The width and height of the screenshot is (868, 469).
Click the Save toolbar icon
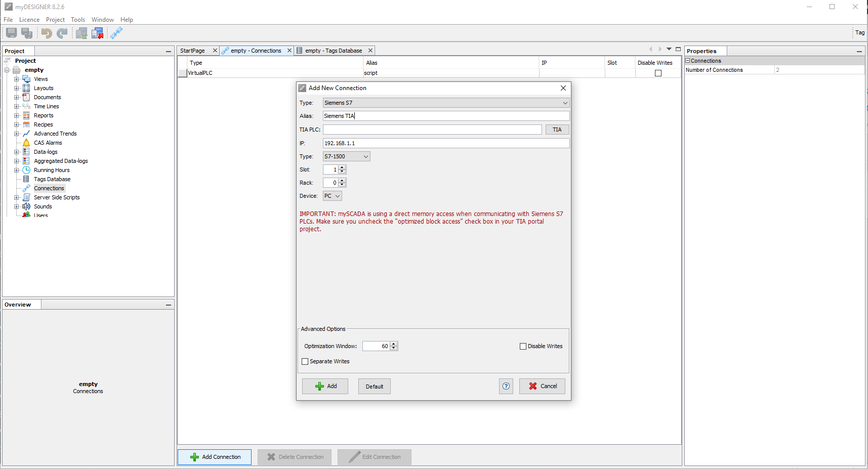coord(12,33)
